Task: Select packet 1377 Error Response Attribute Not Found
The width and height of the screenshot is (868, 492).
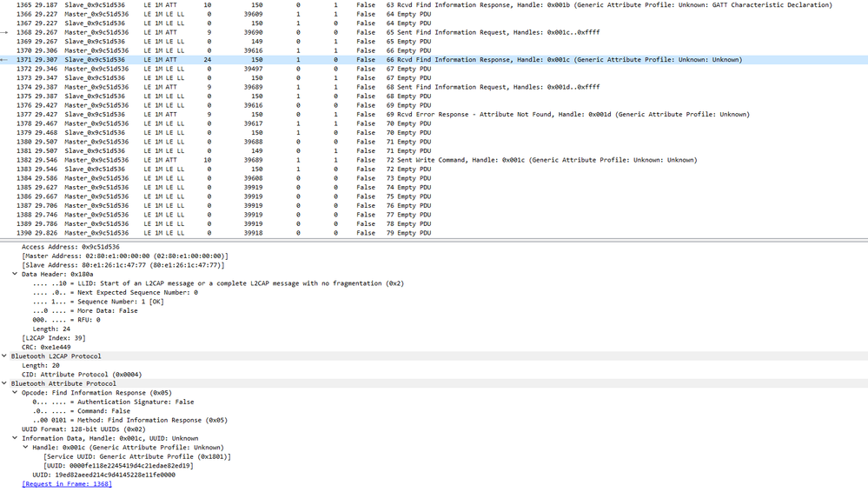Action: [434, 115]
